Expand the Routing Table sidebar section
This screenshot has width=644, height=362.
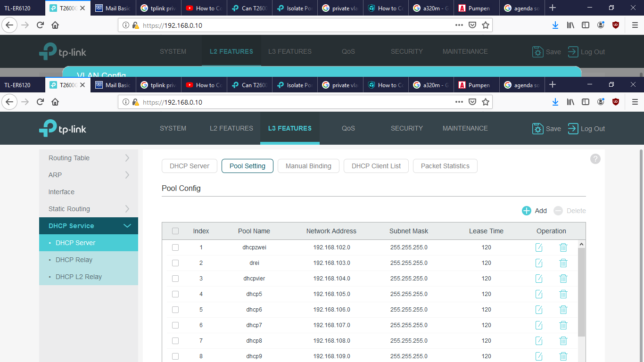pyautogui.click(x=89, y=158)
